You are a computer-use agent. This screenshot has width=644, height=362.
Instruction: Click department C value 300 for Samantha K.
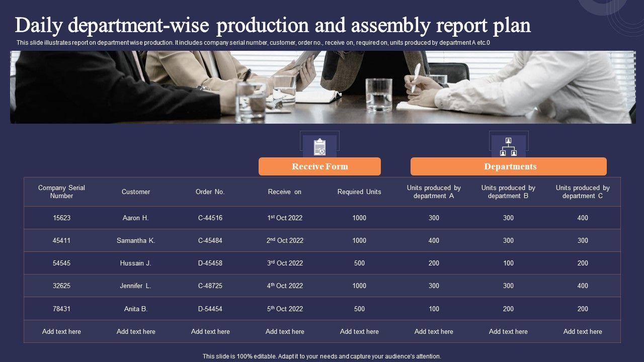coord(583,240)
